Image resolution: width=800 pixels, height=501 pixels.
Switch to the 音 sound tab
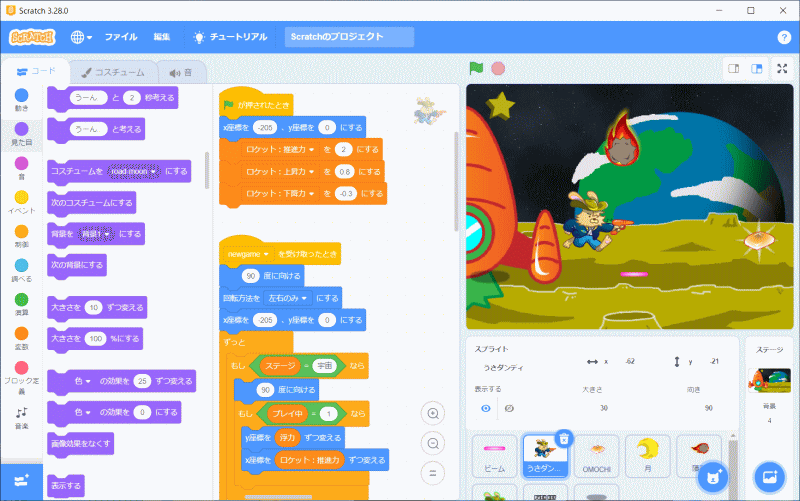pyautogui.click(x=181, y=72)
